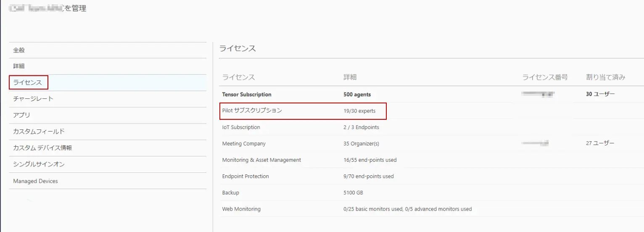The image size is (644, 232).
Task: Click the 16/55 end-points used value
Action: coord(370,160)
